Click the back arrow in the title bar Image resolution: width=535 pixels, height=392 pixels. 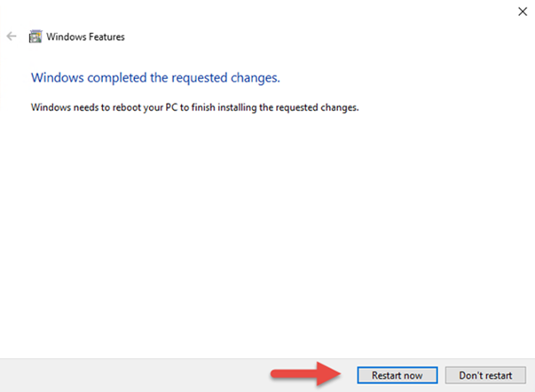click(11, 36)
